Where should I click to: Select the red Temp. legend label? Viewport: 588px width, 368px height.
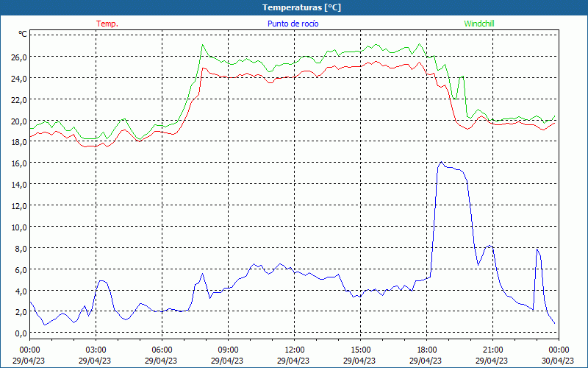click(x=107, y=24)
